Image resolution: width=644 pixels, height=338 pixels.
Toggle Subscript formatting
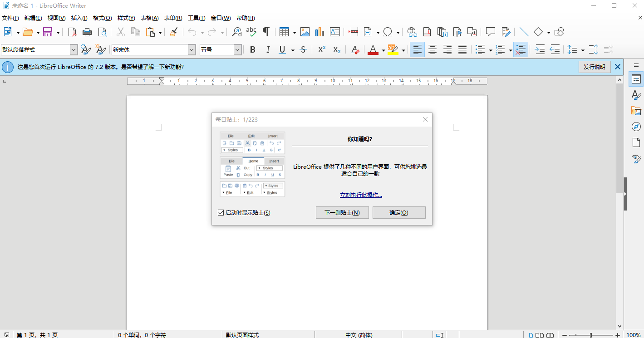pyautogui.click(x=337, y=50)
